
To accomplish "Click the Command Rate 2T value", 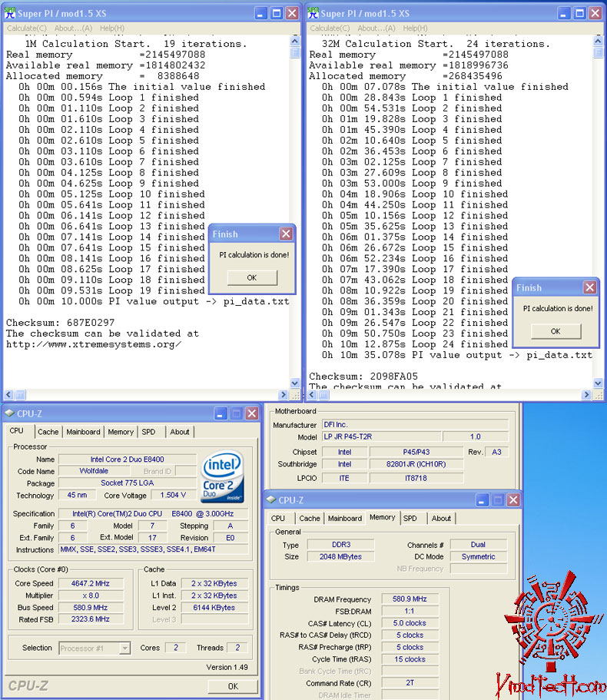I will pos(410,682).
